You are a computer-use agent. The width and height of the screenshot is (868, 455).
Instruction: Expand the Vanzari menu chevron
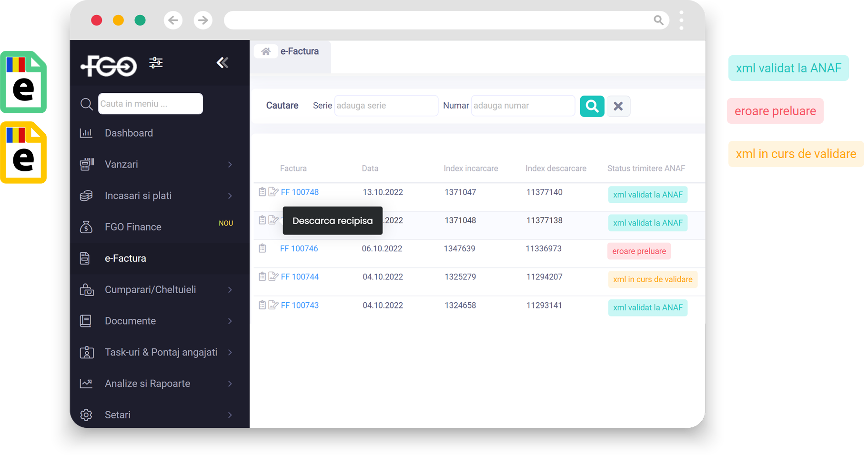click(230, 165)
